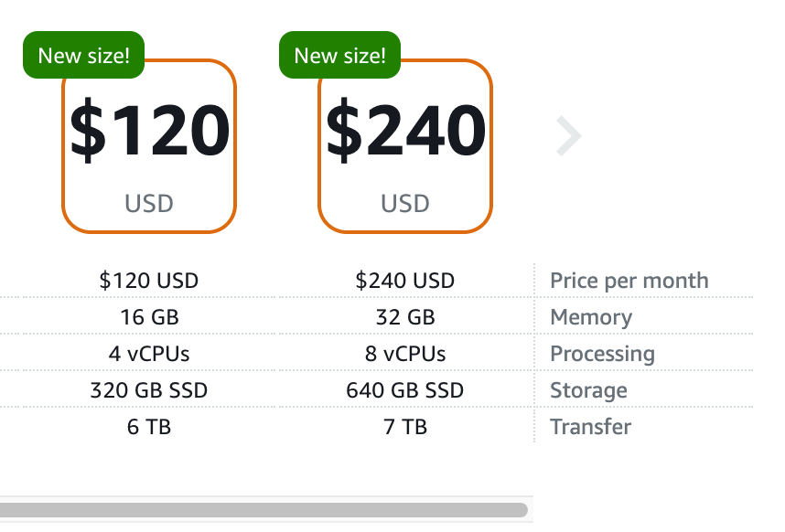
Task: Click the 16 GB memory value
Action: pos(149,317)
